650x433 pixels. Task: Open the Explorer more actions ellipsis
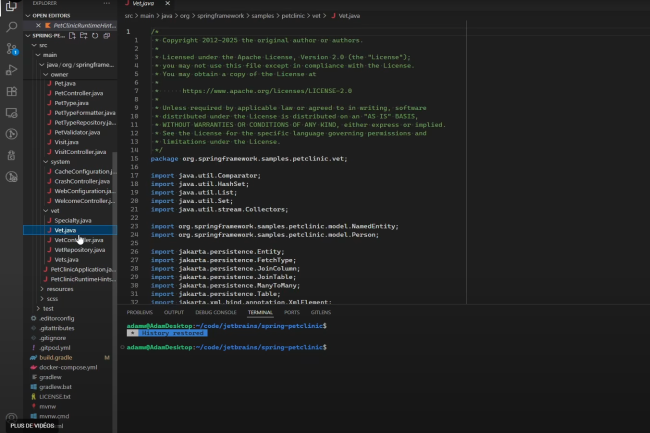tap(107, 3)
